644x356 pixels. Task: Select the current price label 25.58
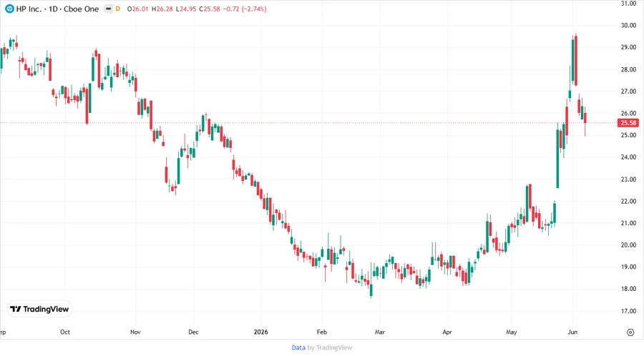(628, 123)
